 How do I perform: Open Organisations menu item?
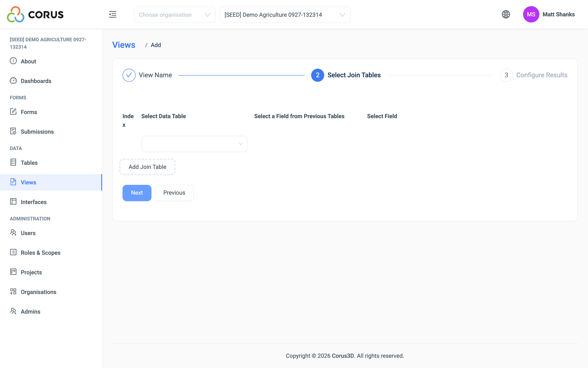click(x=38, y=292)
